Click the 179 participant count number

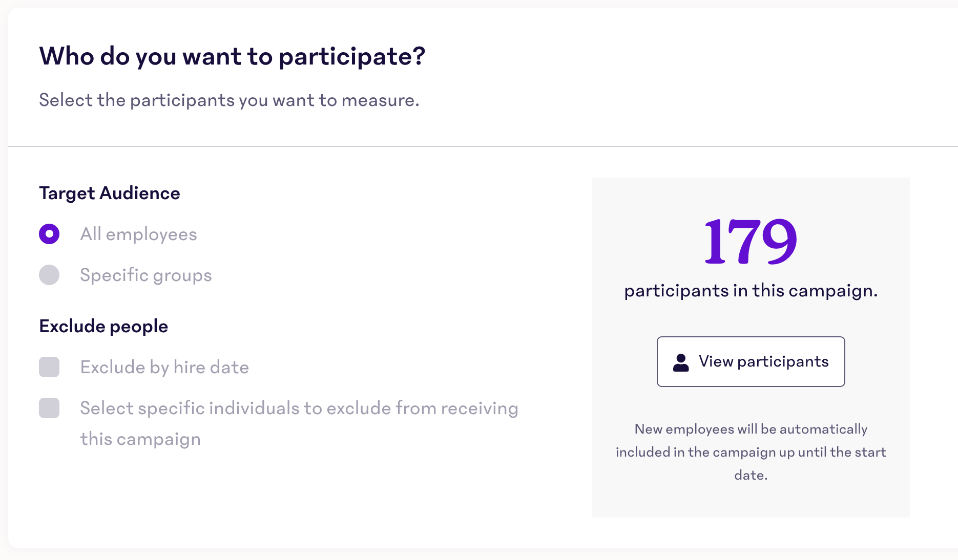[x=751, y=241]
